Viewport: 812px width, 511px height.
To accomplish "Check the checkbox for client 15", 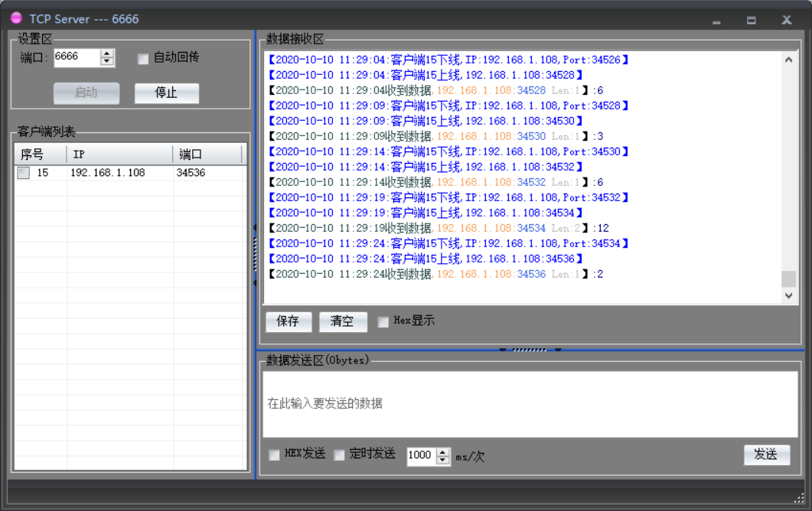I will [x=24, y=172].
